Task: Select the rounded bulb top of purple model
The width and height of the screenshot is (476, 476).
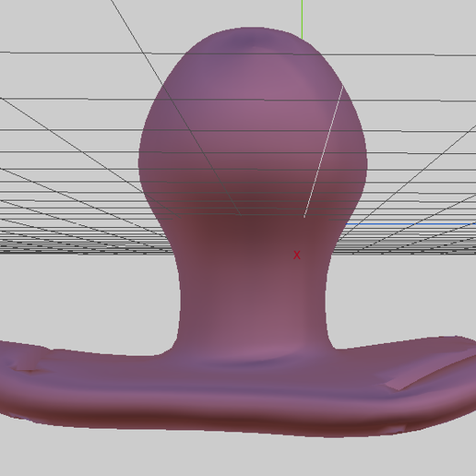Action: (x=253, y=123)
